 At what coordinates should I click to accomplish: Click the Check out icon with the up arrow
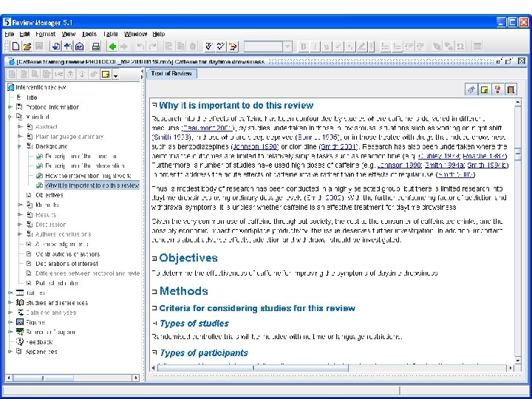[67, 47]
